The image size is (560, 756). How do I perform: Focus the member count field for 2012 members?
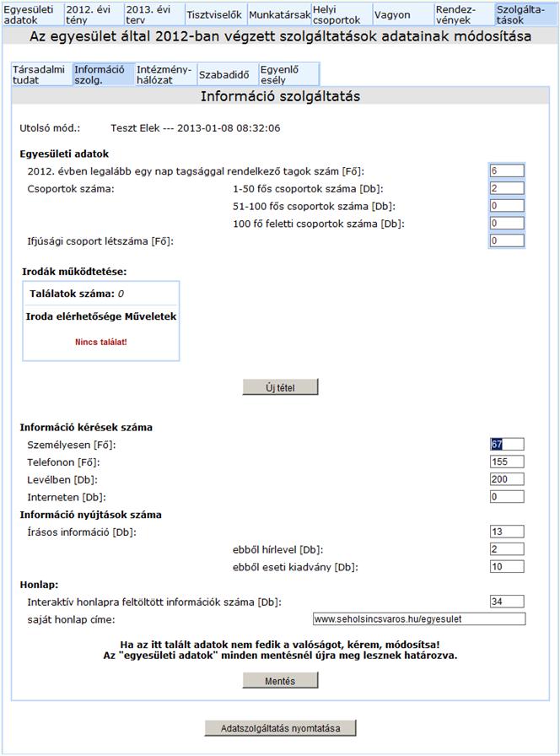507,170
